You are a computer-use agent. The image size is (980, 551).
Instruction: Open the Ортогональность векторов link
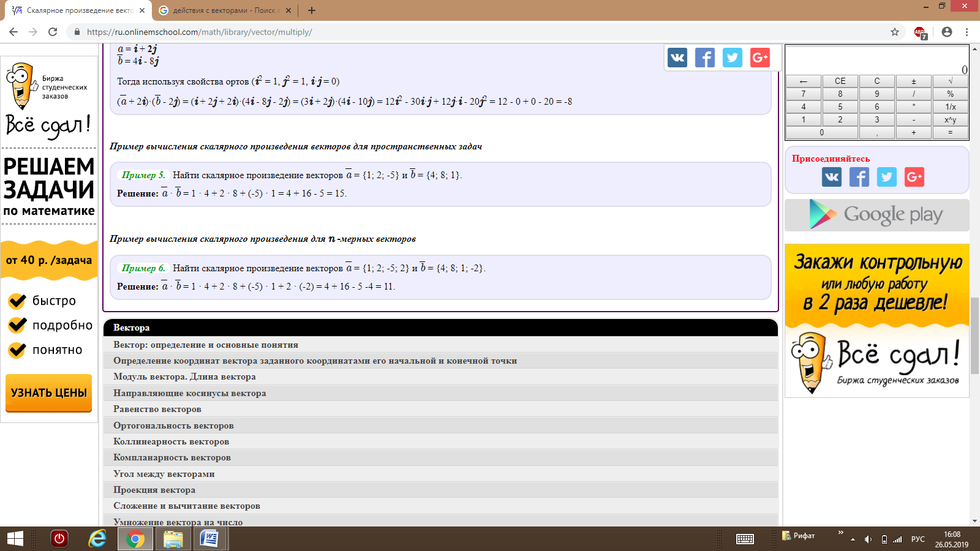pyautogui.click(x=173, y=425)
